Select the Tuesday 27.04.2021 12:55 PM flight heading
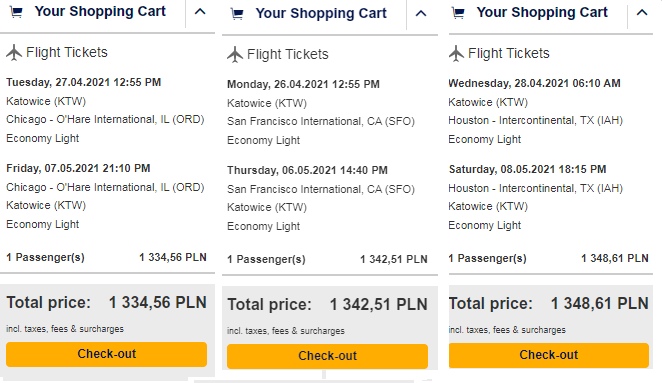The height and width of the screenshot is (383, 662). point(84,82)
